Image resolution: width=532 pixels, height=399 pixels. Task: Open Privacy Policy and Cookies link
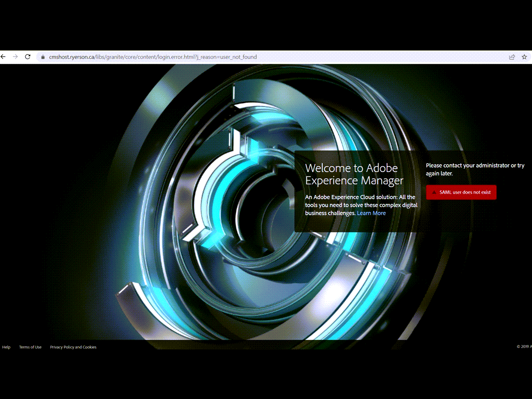pos(73,347)
